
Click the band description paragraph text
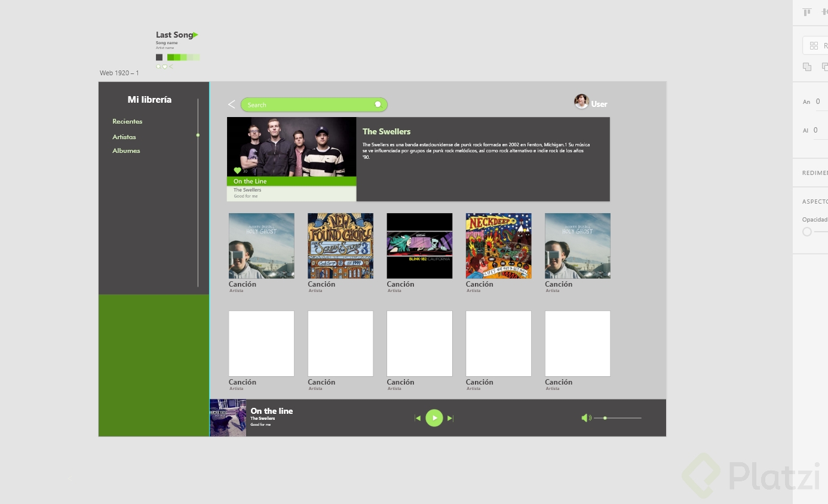[476, 150]
